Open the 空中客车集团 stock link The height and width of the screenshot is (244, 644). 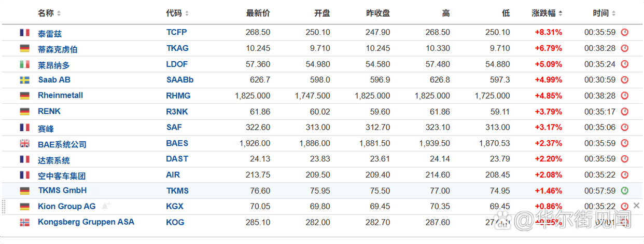[x=61, y=175]
